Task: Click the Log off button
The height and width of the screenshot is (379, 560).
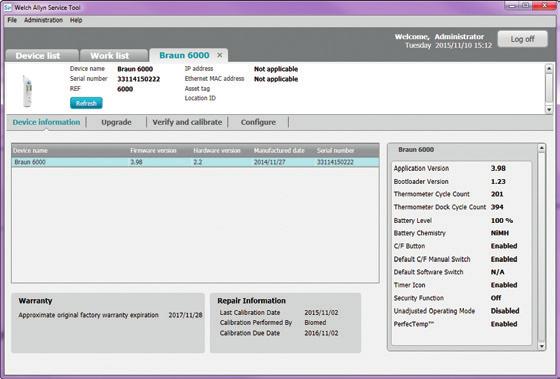Action: pyautogui.click(x=522, y=39)
